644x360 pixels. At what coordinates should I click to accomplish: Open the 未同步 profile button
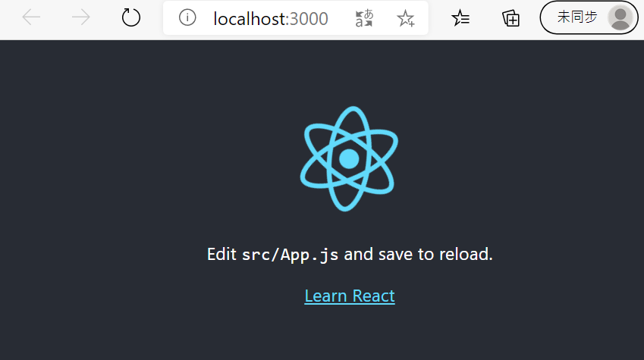click(589, 17)
